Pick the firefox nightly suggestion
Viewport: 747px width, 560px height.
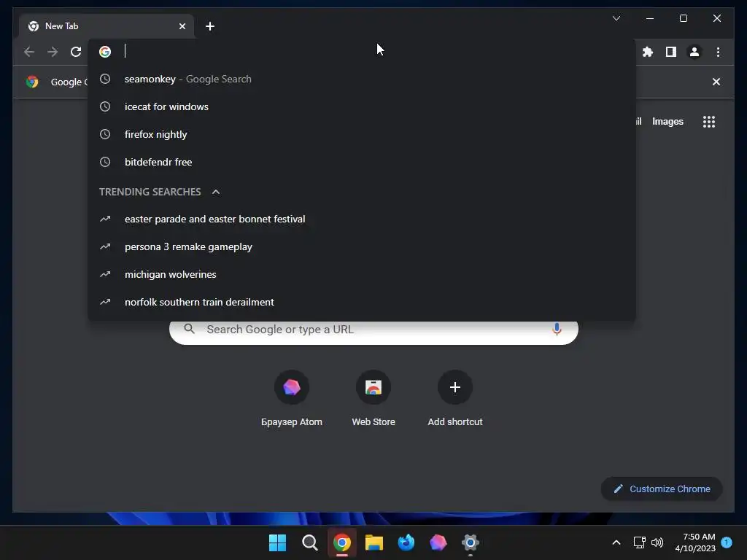pyautogui.click(x=362, y=134)
